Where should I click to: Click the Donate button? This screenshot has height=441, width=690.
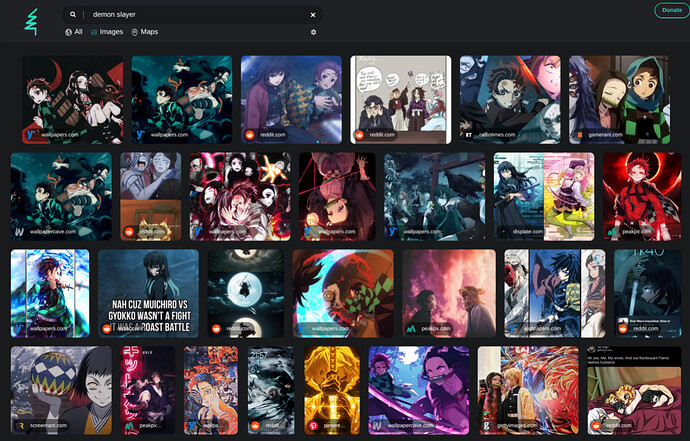coord(672,10)
